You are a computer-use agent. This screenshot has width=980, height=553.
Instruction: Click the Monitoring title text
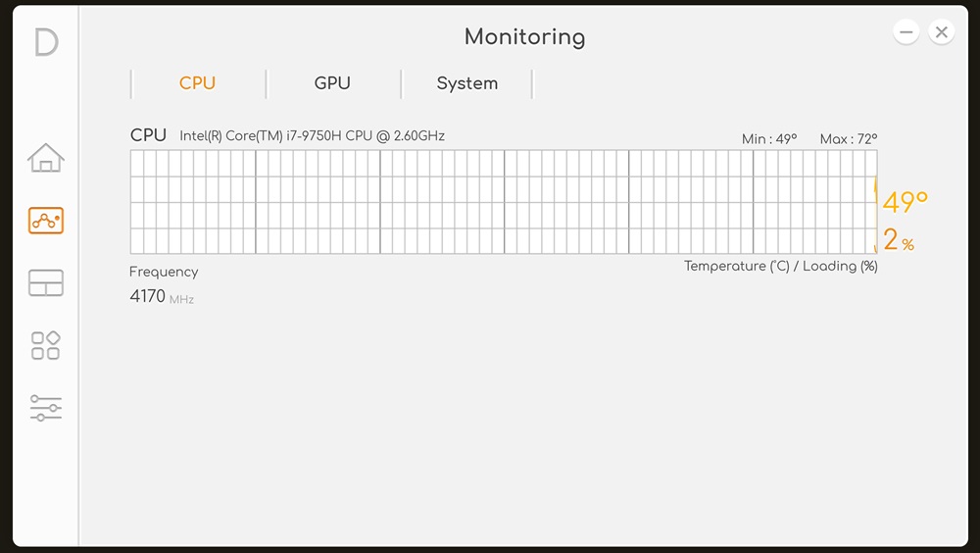(x=525, y=37)
